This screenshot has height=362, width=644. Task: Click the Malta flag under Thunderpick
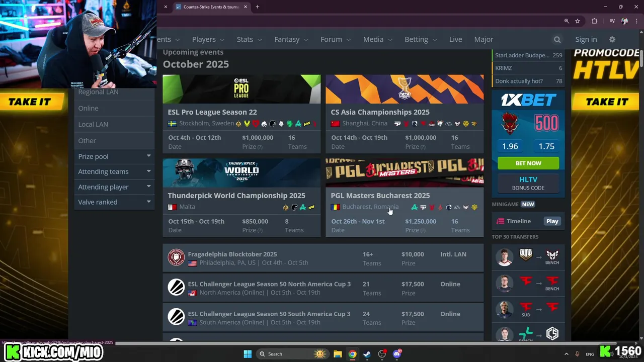(x=172, y=207)
